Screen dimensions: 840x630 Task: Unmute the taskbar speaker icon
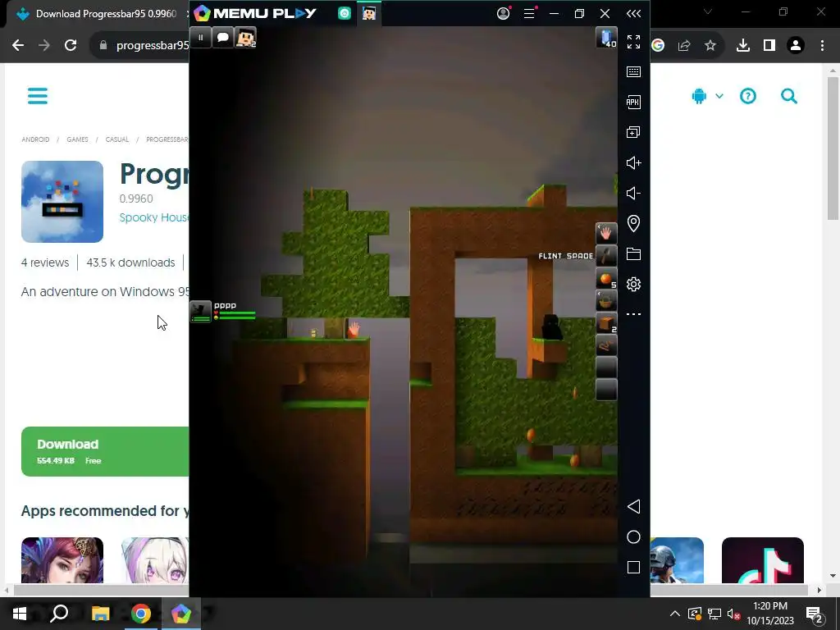[x=734, y=614]
